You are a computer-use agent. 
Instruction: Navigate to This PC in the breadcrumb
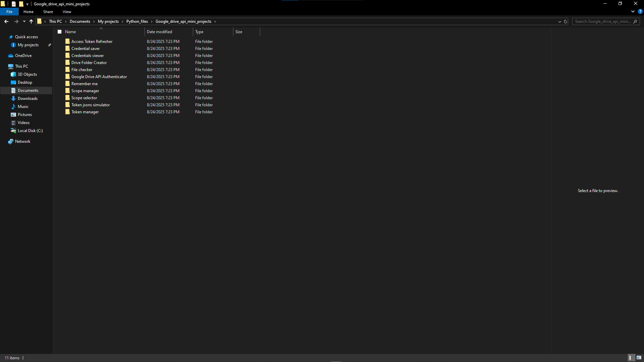point(55,21)
